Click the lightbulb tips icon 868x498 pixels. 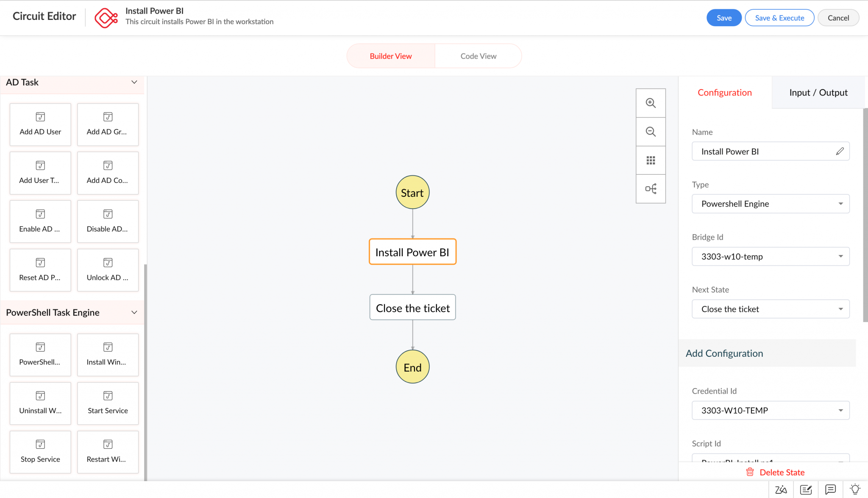[855, 490]
